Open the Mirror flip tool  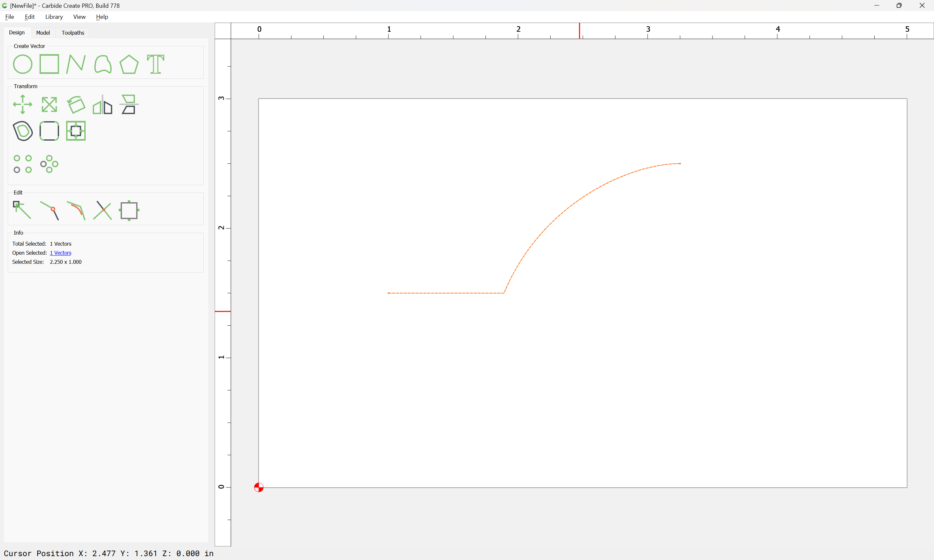coord(103,105)
